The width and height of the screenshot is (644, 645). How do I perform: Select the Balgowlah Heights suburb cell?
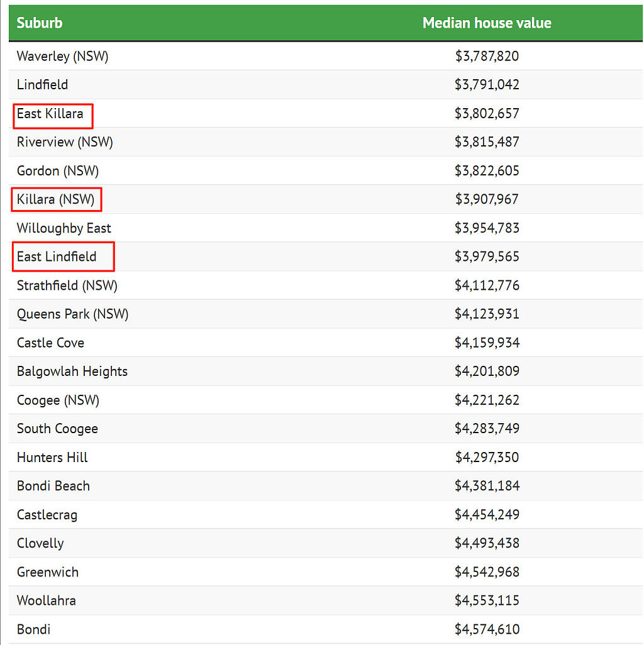pyautogui.click(x=72, y=372)
